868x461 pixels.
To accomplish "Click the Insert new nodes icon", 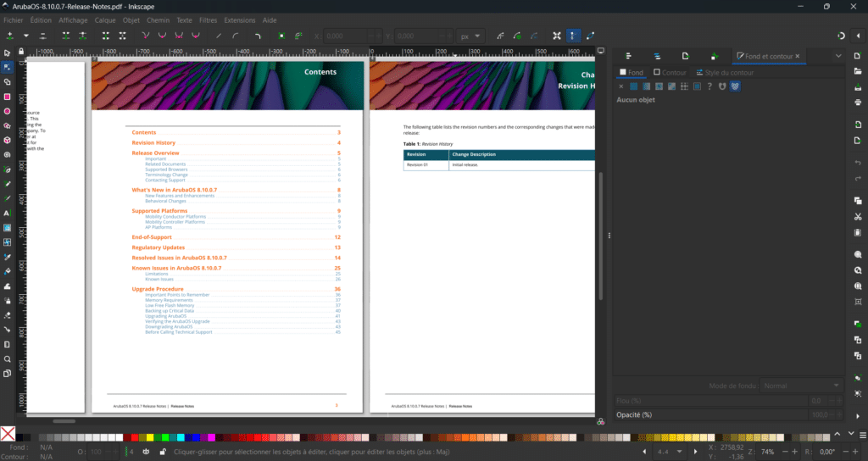I will pyautogui.click(x=10, y=36).
